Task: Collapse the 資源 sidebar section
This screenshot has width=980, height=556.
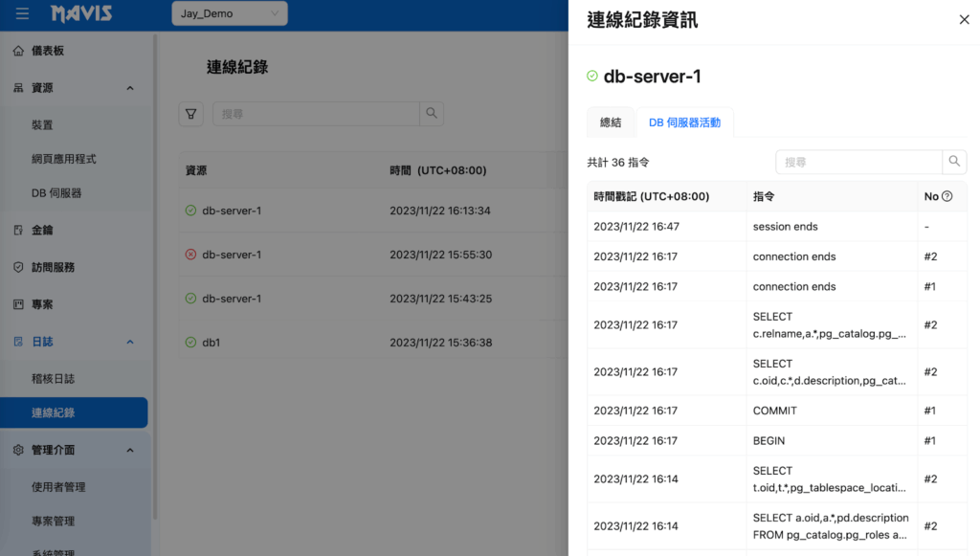Action: coord(130,88)
